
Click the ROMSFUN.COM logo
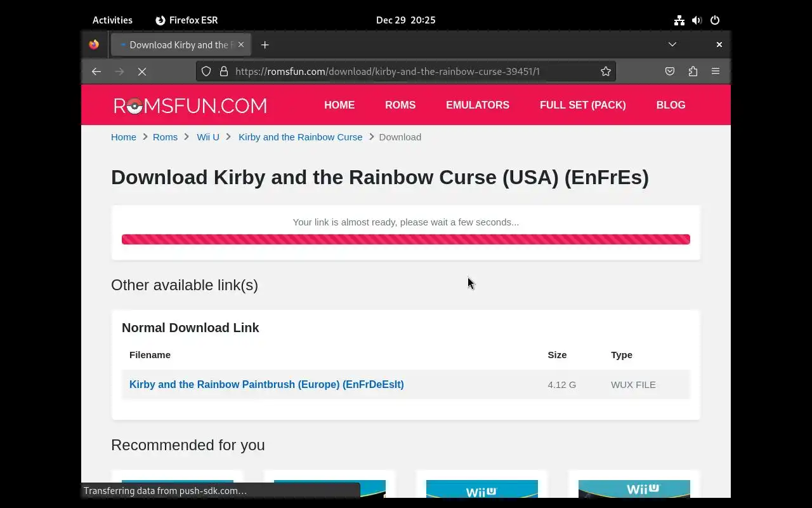[x=190, y=105]
